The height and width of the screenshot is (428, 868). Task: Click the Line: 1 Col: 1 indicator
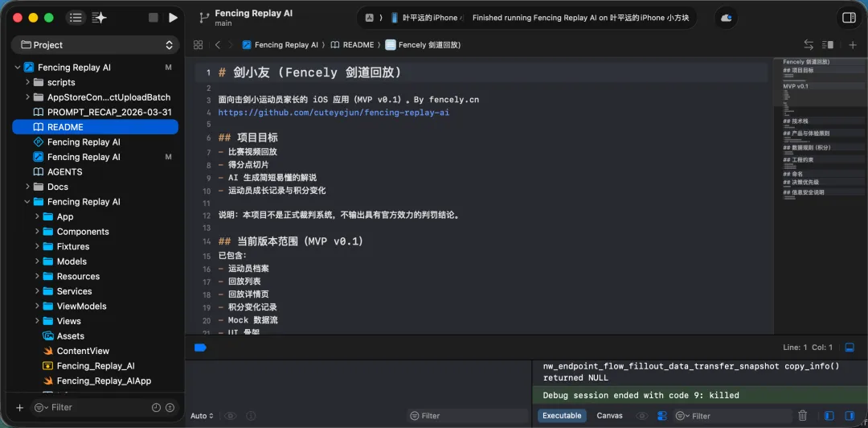point(808,348)
